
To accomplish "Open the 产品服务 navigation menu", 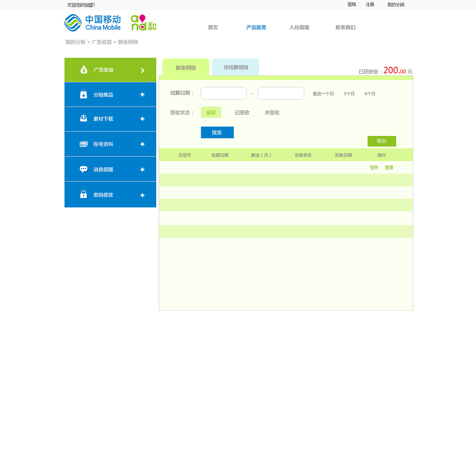I will (x=256, y=27).
